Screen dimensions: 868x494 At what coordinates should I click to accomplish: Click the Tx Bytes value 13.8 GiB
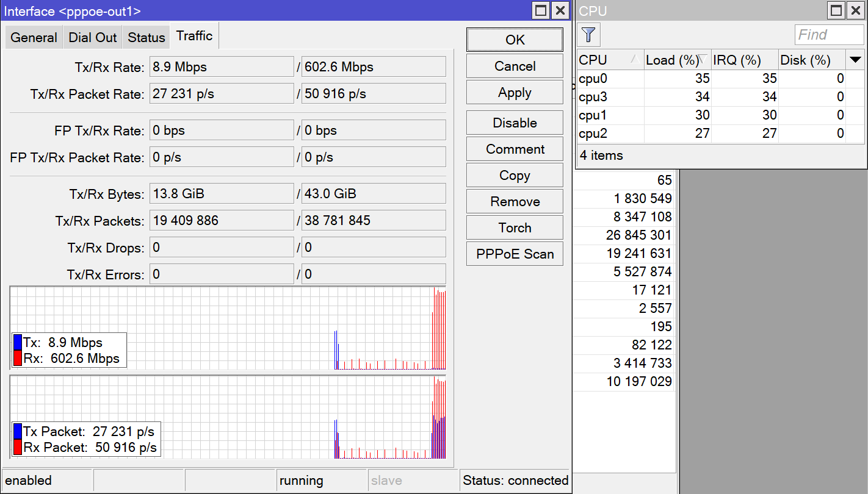coord(222,194)
